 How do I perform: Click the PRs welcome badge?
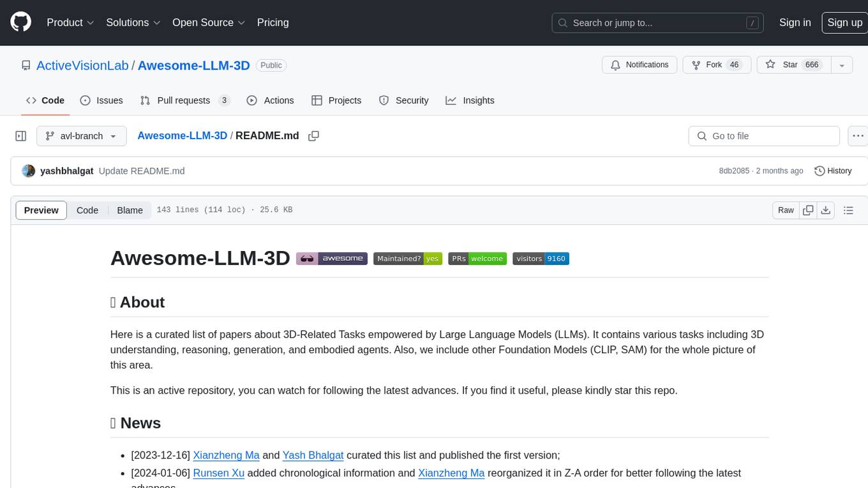point(477,259)
